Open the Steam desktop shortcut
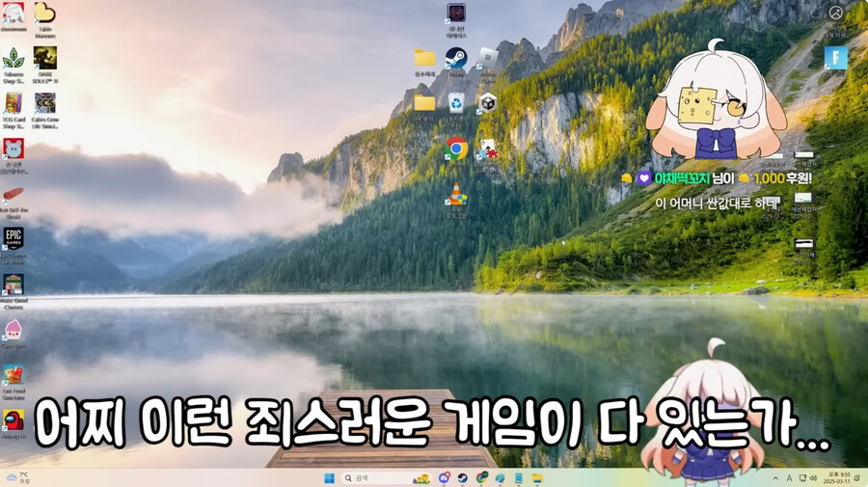The width and height of the screenshot is (868, 487). coord(457,58)
